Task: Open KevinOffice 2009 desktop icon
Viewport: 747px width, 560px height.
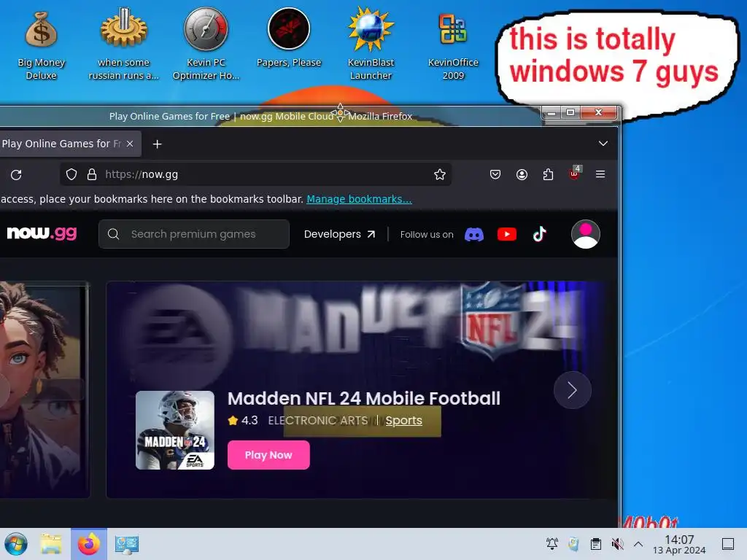Action: pos(453,45)
